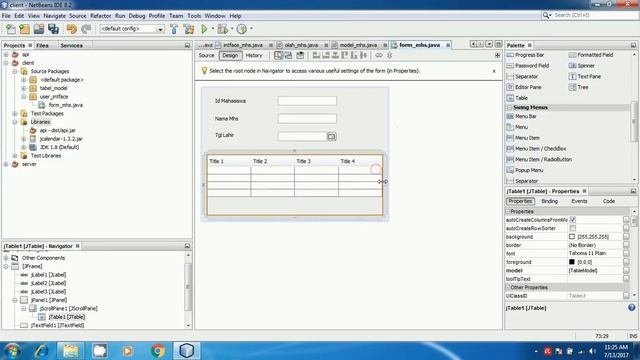Collapse the Libraries node
640x360 pixels.
coord(15,122)
